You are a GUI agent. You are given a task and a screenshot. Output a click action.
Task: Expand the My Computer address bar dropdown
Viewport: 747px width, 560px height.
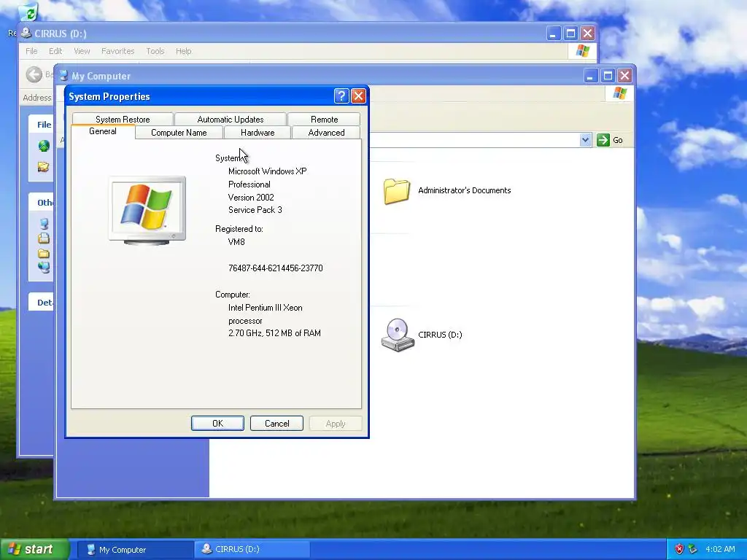[x=585, y=140]
